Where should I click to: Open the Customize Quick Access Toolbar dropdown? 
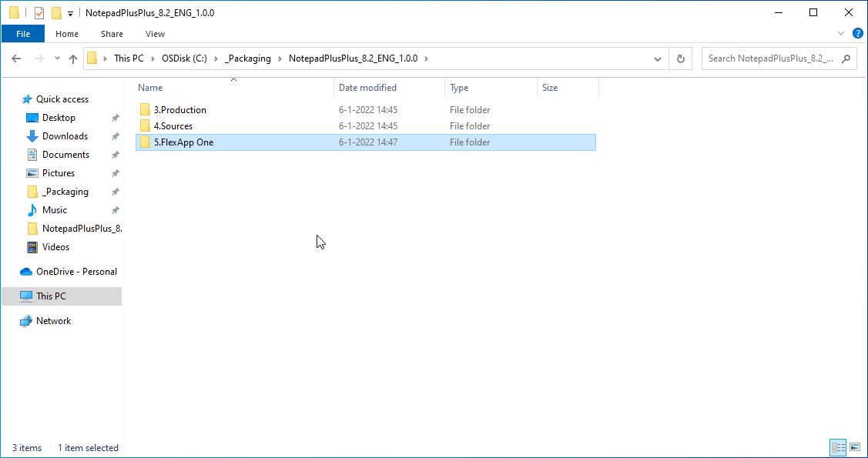71,14
